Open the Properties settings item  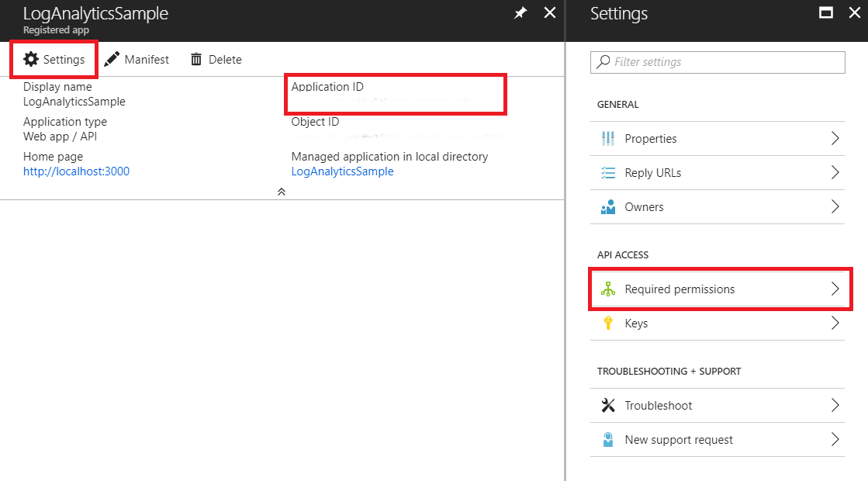(718, 138)
